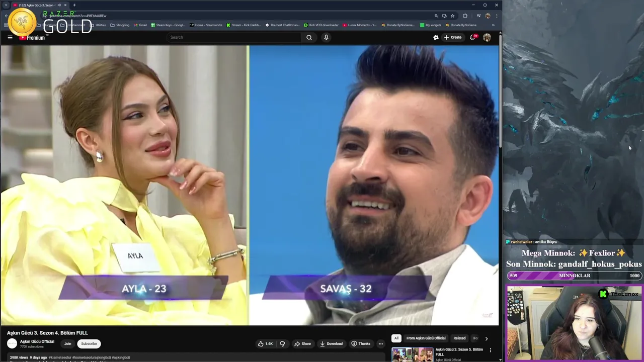Close the Aşkın Gücü browser tab

click(65, 5)
